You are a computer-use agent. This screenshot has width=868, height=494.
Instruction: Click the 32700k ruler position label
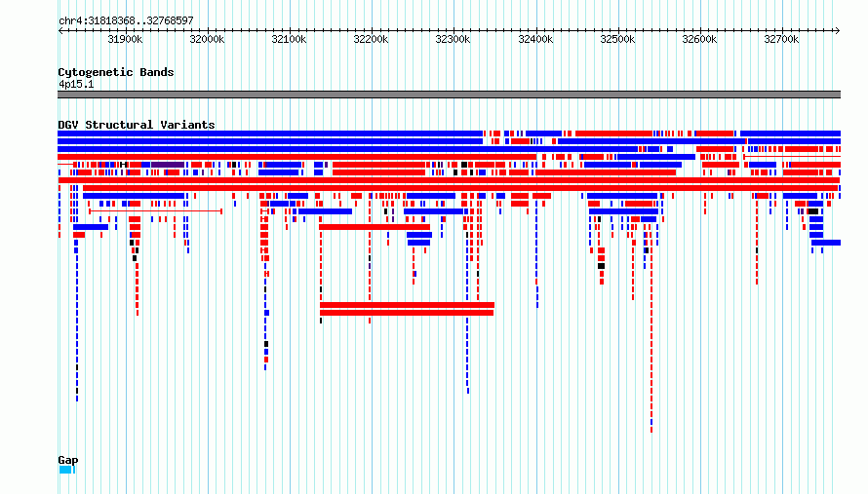(x=781, y=39)
